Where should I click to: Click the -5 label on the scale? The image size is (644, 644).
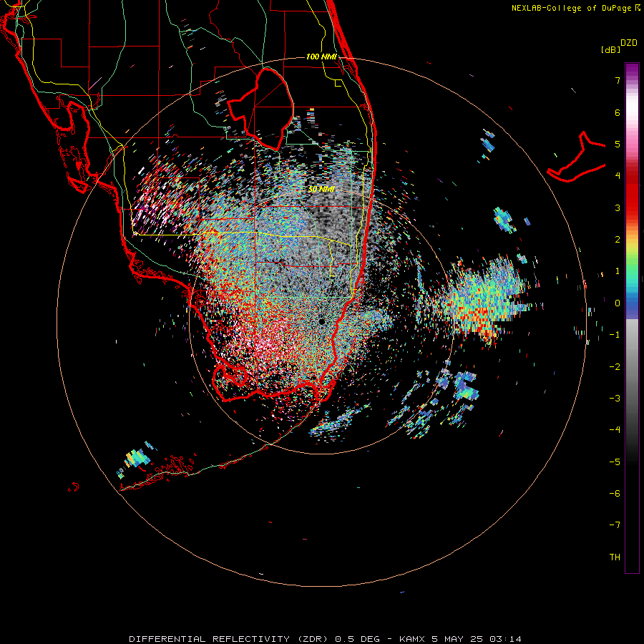point(615,462)
